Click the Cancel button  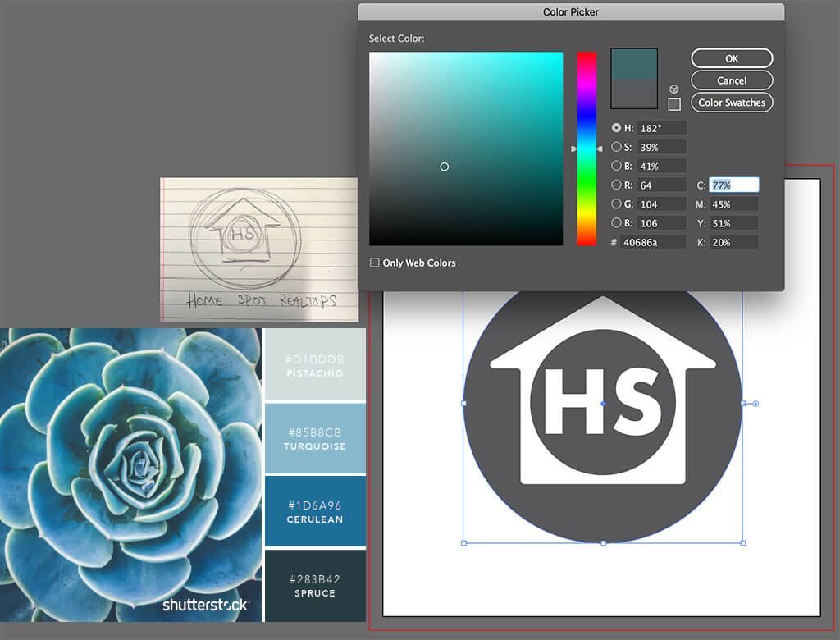(x=732, y=80)
